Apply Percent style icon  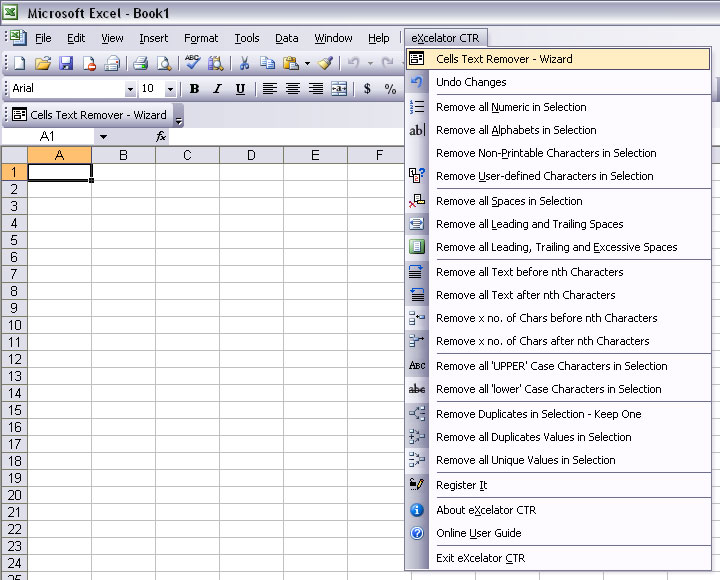(390, 89)
